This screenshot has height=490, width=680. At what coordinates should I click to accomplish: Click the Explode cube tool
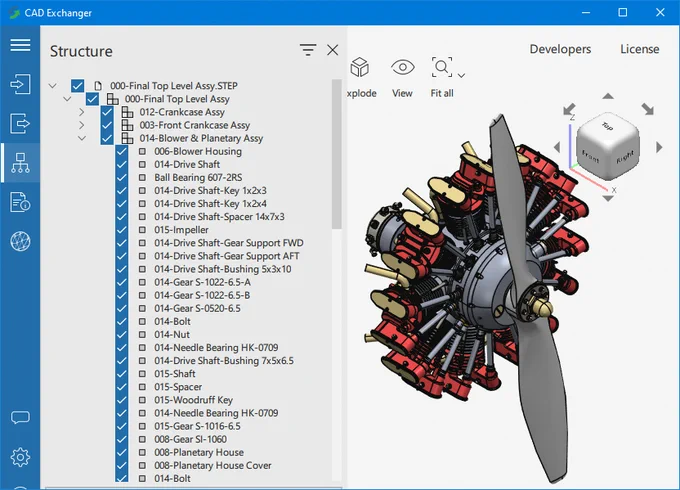[360, 67]
